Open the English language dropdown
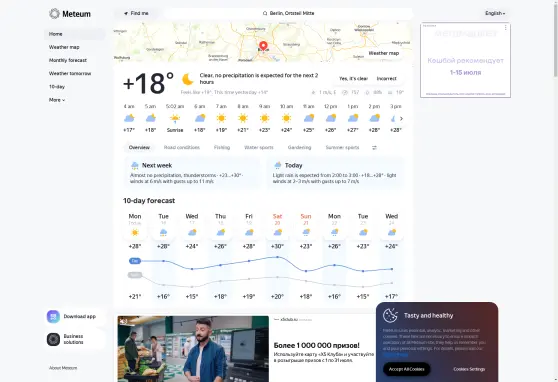 click(x=495, y=13)
